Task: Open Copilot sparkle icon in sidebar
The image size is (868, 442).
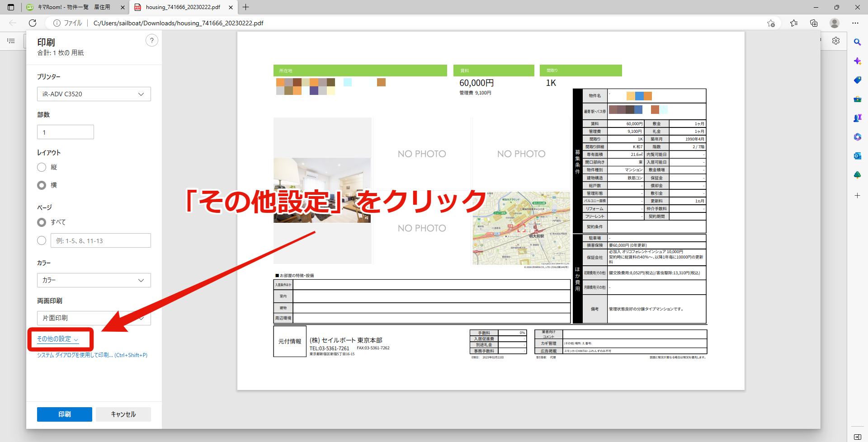Action: (x=857, y=61)
